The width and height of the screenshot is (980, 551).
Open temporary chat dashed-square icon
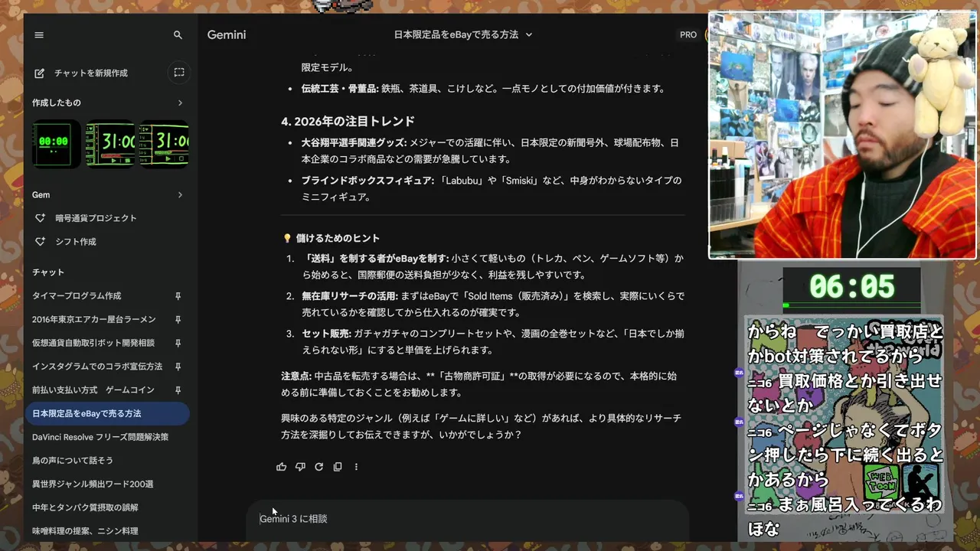point(178,73)
